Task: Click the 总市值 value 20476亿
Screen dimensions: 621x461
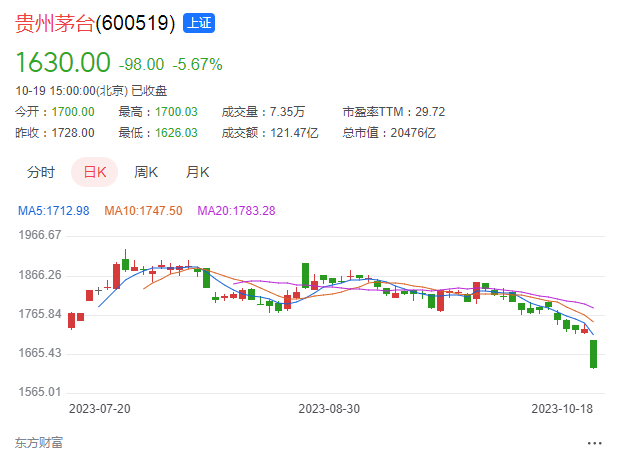Action: pyautogui.click(x=413, y=133)
